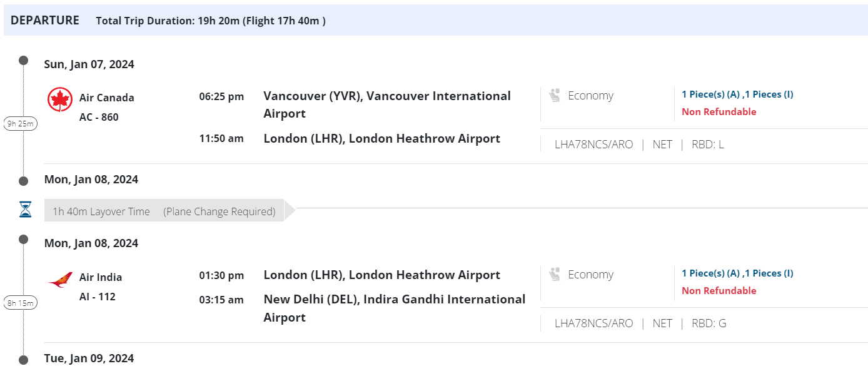Select the DEPARTURE header label
Image resolution: width=868 pixels, height=376 pixels.
pyautogui.click(x=45, y=20)
